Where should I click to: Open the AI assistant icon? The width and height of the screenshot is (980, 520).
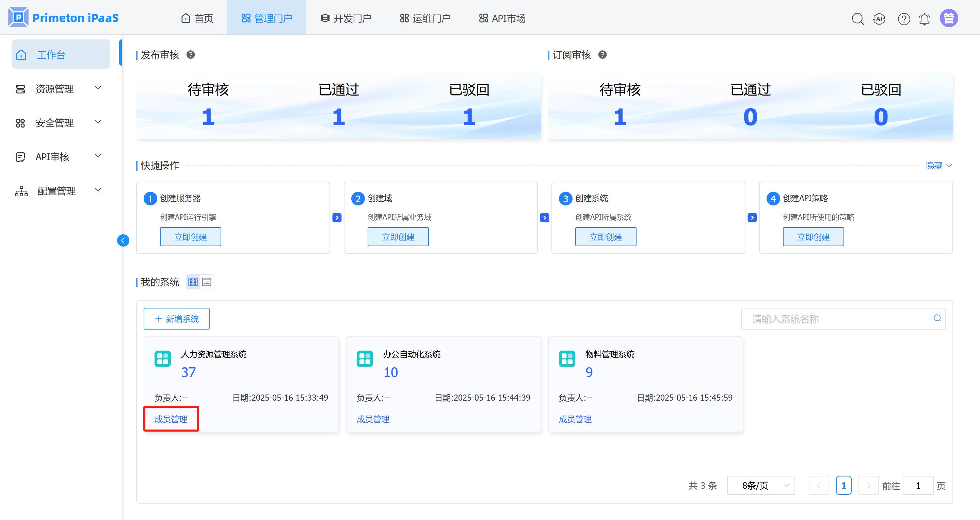[x=879, y=19]
